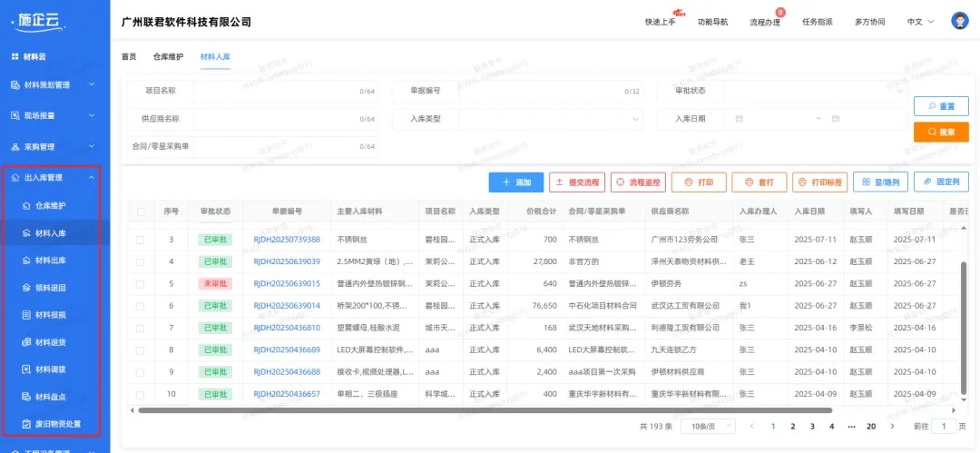Expand the 采购管理 menu chevron
Screen dimensions: 980x453
point(92,146)
